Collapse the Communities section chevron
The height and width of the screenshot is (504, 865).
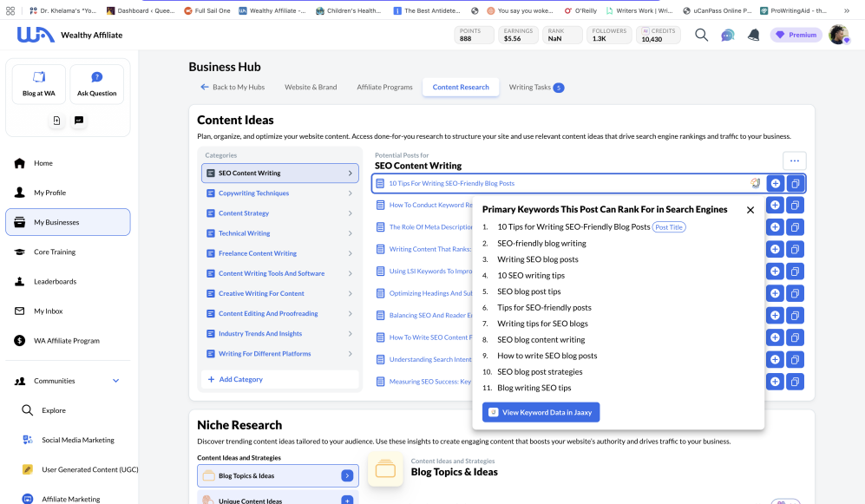click(x=116, y=381)
